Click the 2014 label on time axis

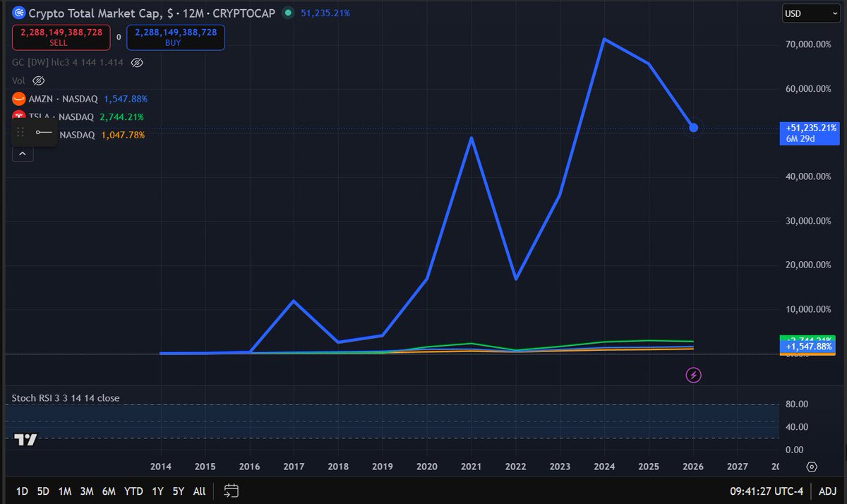pyautogui.click(x=161, y=467)
